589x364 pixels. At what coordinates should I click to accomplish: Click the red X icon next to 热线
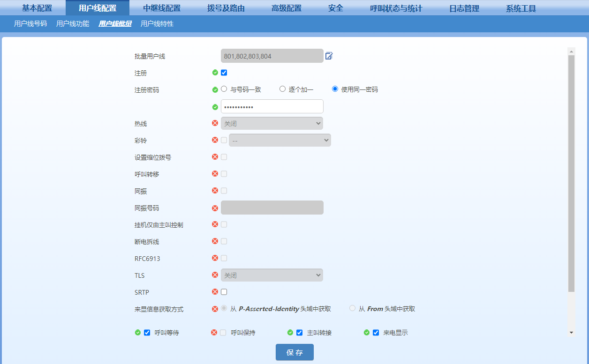[215, 123]
